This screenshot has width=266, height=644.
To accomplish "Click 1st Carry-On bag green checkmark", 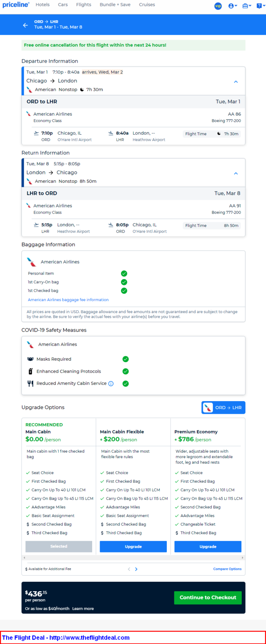I will 124,282.
